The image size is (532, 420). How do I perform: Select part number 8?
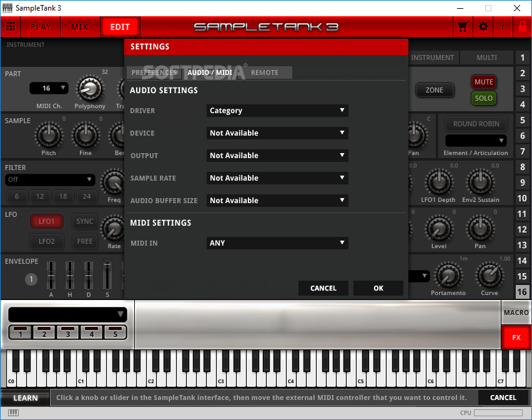(x=523, y=167)
